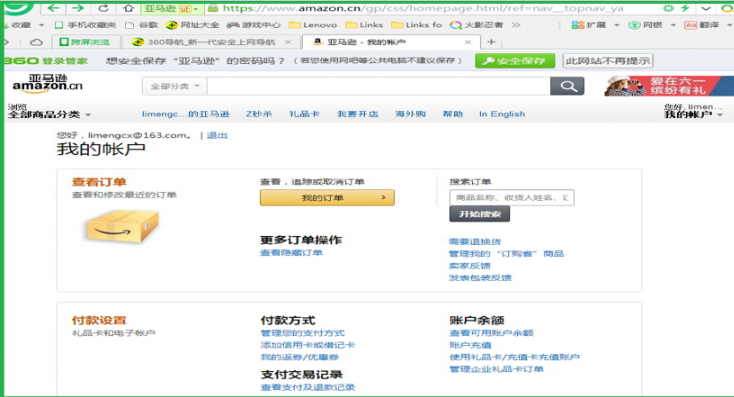This screenshot has width=734, height=397.
Task: Open the Lenovo bookmark folder
Action: coord(313,25)
